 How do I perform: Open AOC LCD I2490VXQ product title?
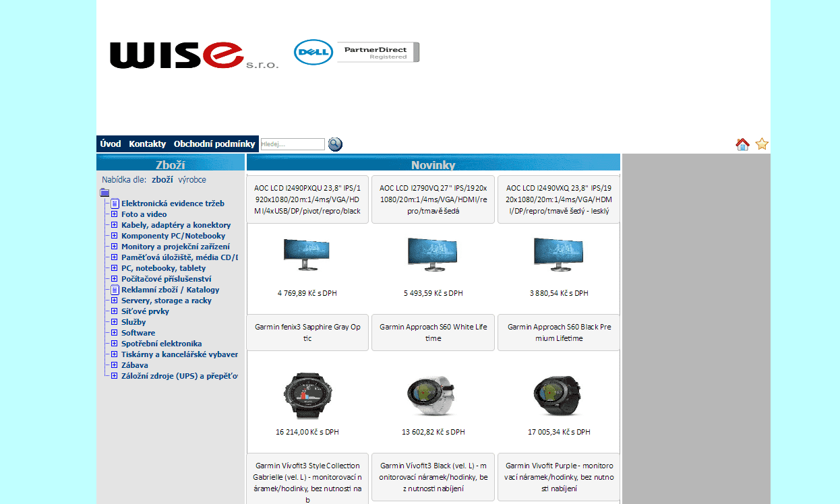[559, 199]
